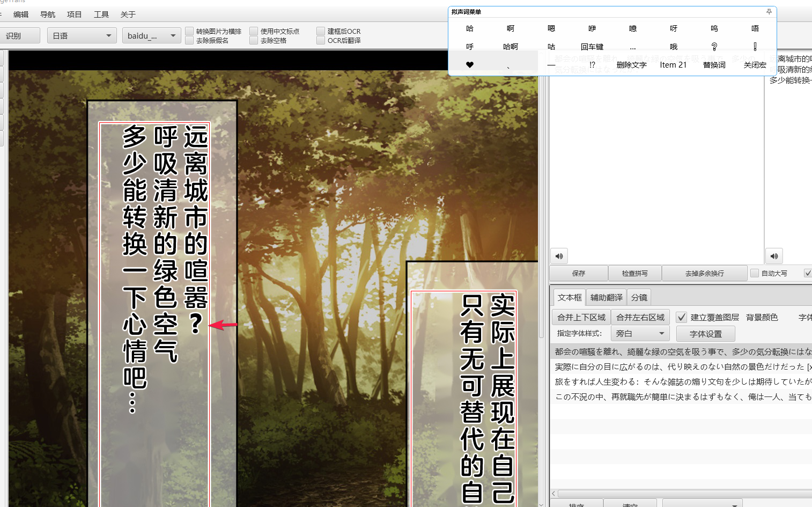This screenshot has height=507, width=812.
Task: Select row starting 旅をすれば人生変わる
Action: pyautogui.click(x=682, y=381)
